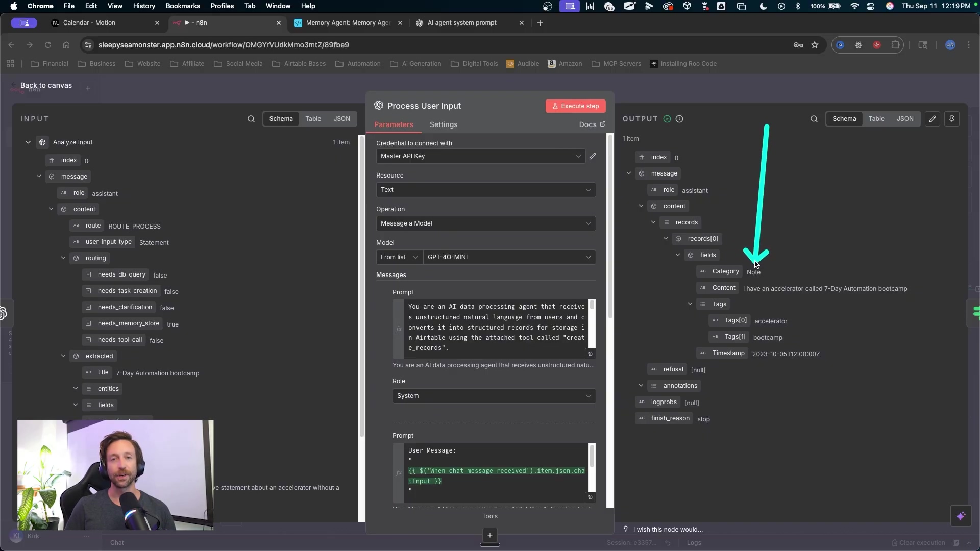This screenshot has height=551, width=980.
Task: Open the Bookmarks menu in menu bar
Action: coord(182,6)
